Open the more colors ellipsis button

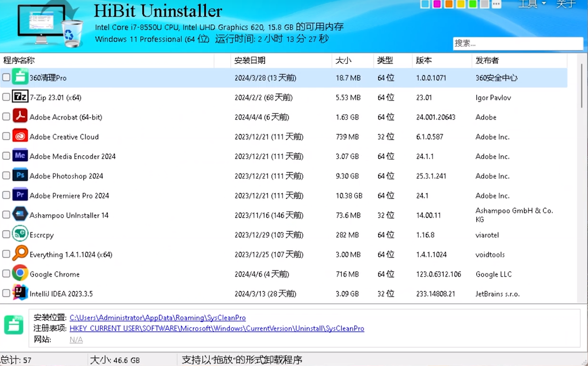(x=496, y=4)
